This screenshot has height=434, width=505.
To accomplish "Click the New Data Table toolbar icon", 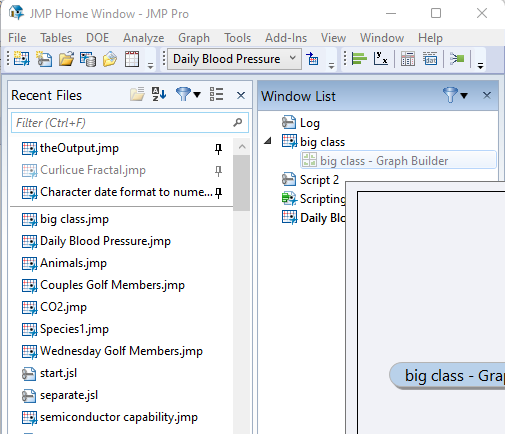I will [22, 59].
